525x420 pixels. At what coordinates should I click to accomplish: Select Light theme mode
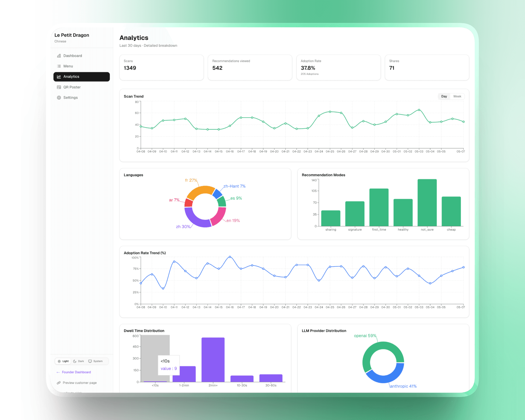[x=63, y=361]
